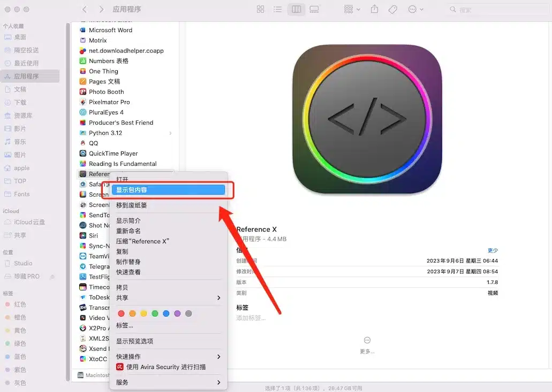Image resolution: width=552 pixels, height=392 pixels.
Task: Apply the green tag color dot
Action: (155, 313)
